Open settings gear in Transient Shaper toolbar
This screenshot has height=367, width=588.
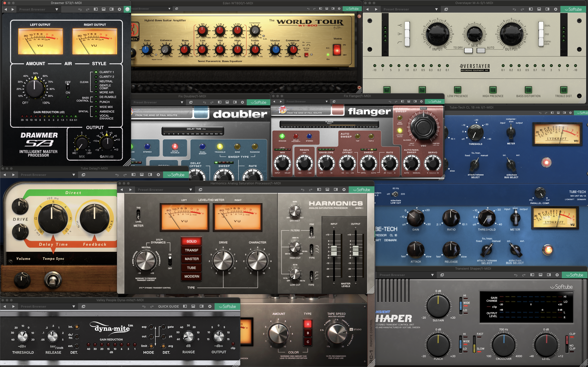pos(557,275)
